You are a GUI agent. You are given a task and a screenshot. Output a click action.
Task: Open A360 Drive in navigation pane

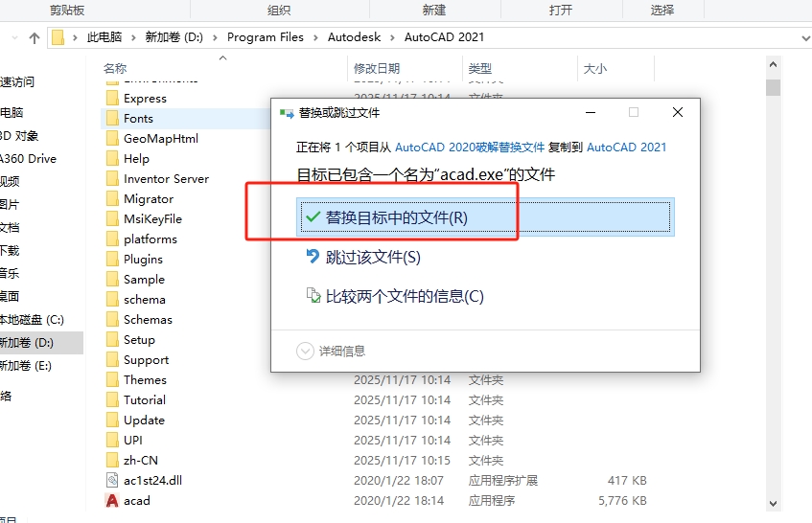29,159
